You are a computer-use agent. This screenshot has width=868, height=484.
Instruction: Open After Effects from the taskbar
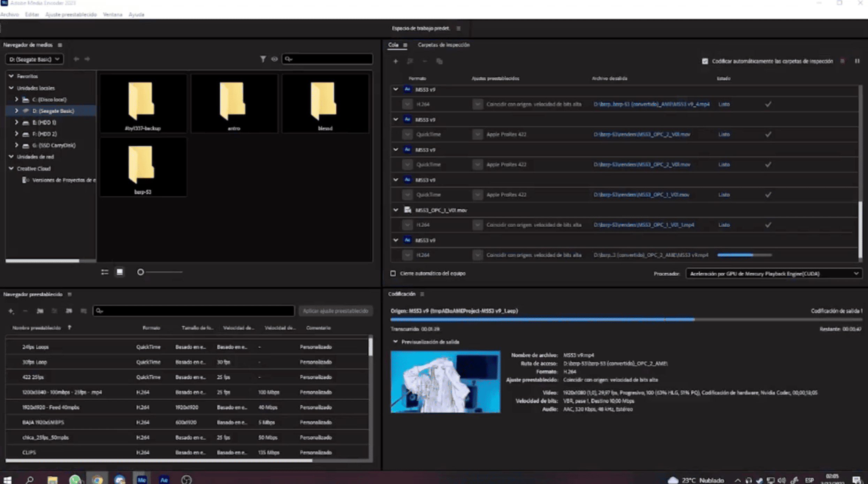click(164, 479)
